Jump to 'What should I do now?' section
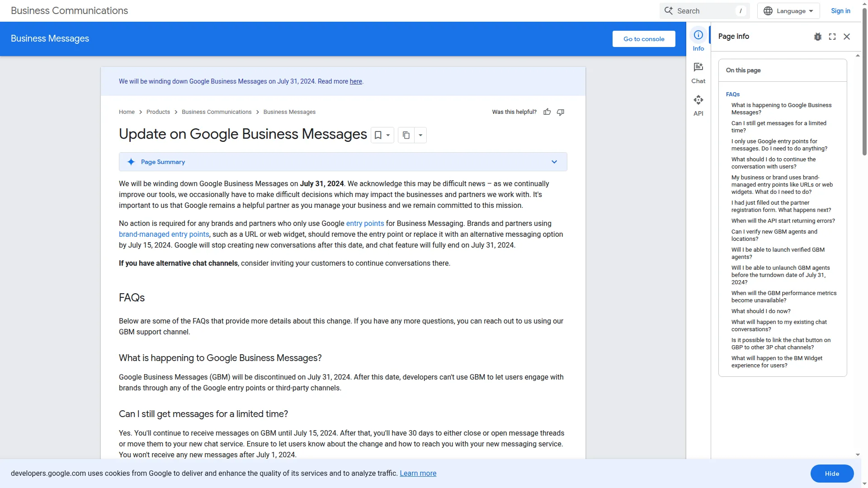This screenshot has height=488, width=868. [761, 311]
